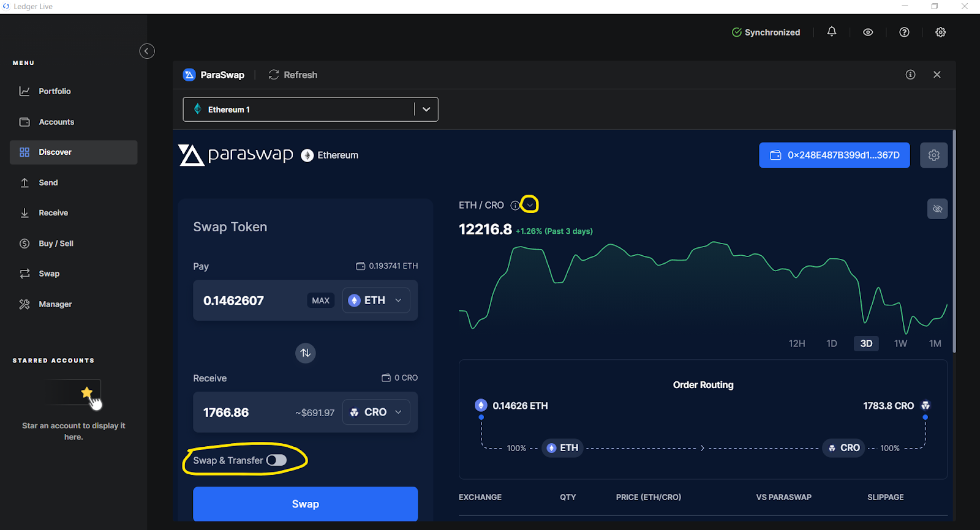The image size is (980, 530).
Task: Collapse the sidebar with the arrow button
Action: pos(147,51)
